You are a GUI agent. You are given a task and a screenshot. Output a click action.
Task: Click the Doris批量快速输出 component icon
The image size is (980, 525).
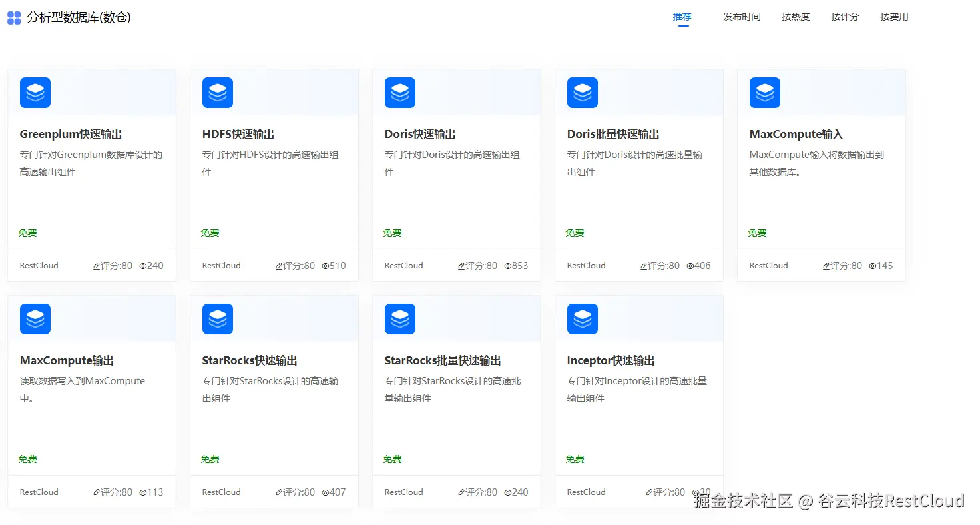[x=582, y=92]
